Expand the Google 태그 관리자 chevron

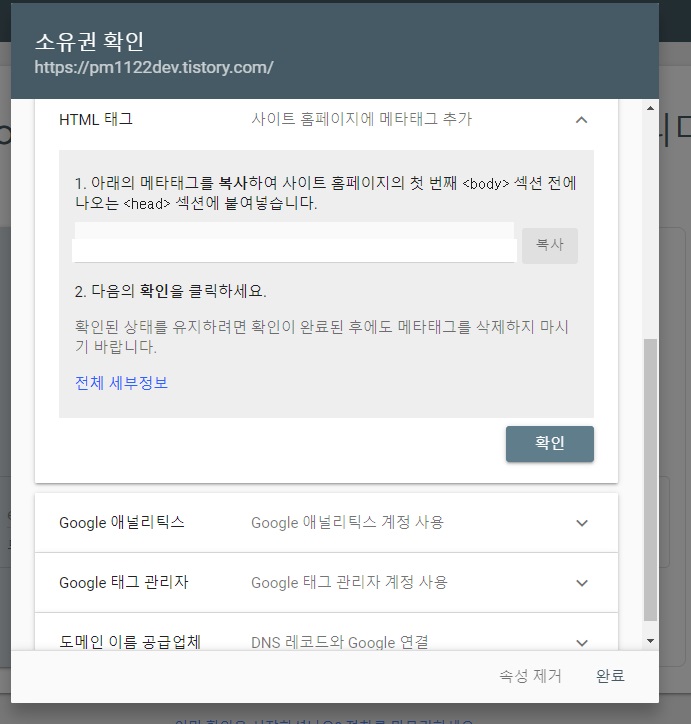pyautogui.click(x=582, y=583)
